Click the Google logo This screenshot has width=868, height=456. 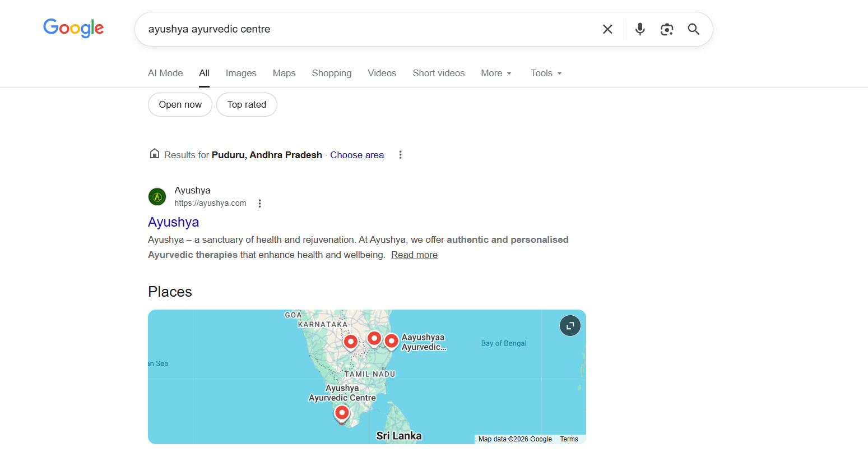click(x=73, y=29)
